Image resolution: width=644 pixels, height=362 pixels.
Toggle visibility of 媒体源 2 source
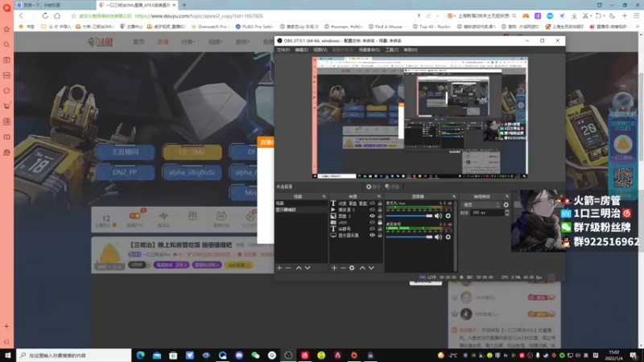coord(372,210)
